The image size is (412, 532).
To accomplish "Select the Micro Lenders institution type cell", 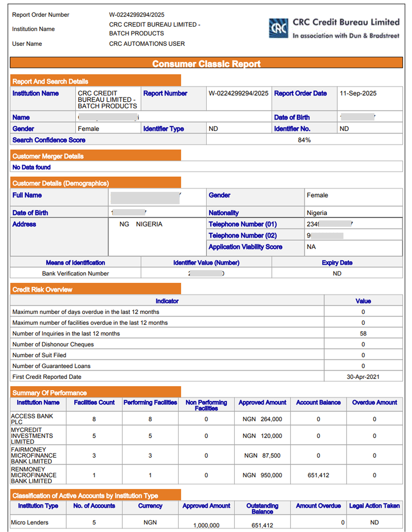I will (x=30, y=522).
